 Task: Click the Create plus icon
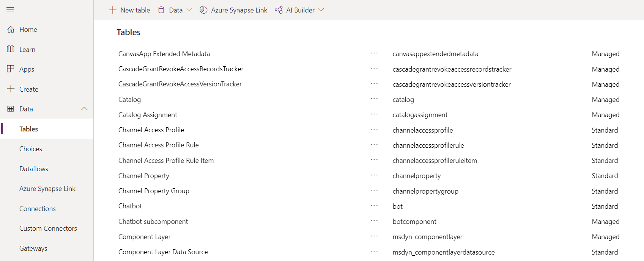tap(11, 89)
